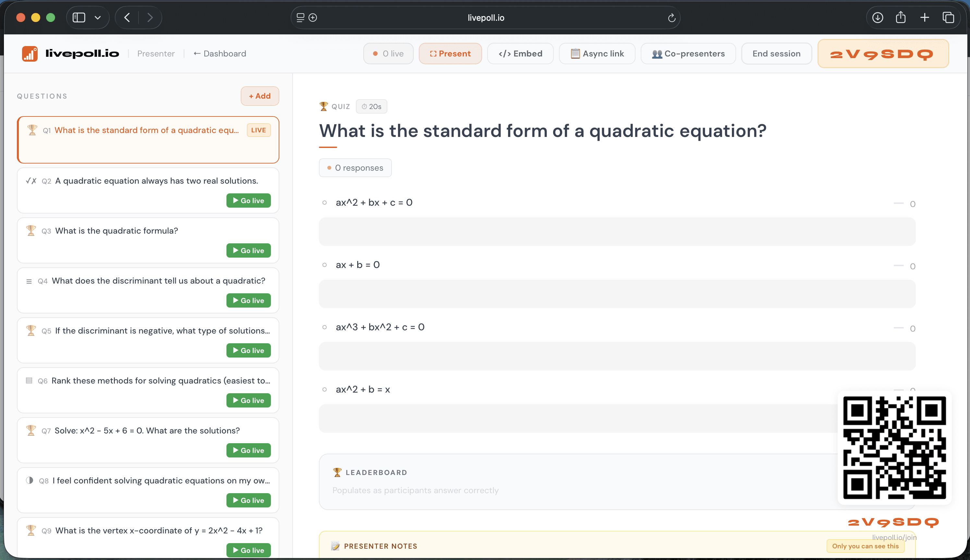Click the trophy icon on Q7

pos(31,431)
